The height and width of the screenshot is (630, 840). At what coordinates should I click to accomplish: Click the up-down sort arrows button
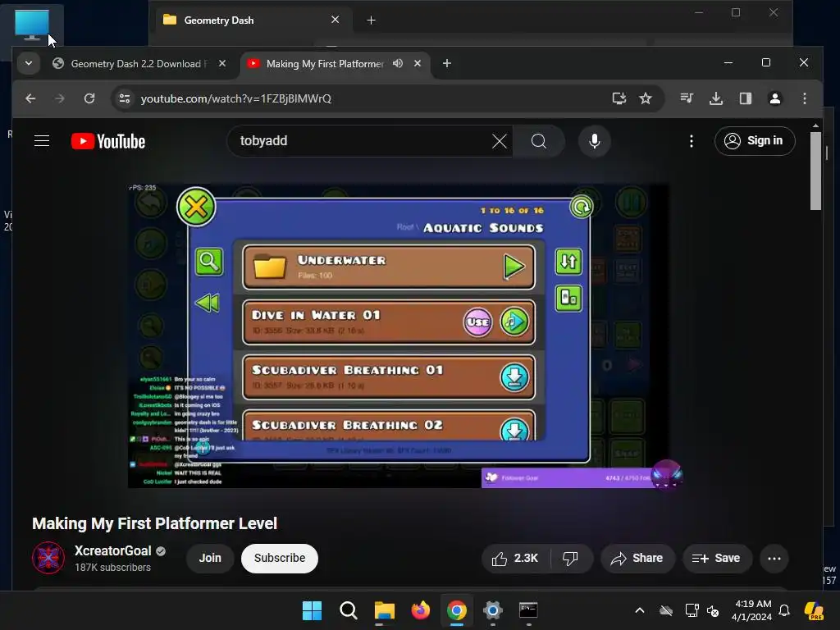pyautogui.click(x=568, y=262)
